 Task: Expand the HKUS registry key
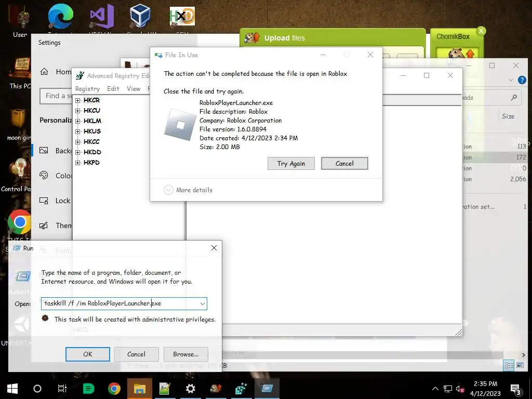(x=78, y=131)
